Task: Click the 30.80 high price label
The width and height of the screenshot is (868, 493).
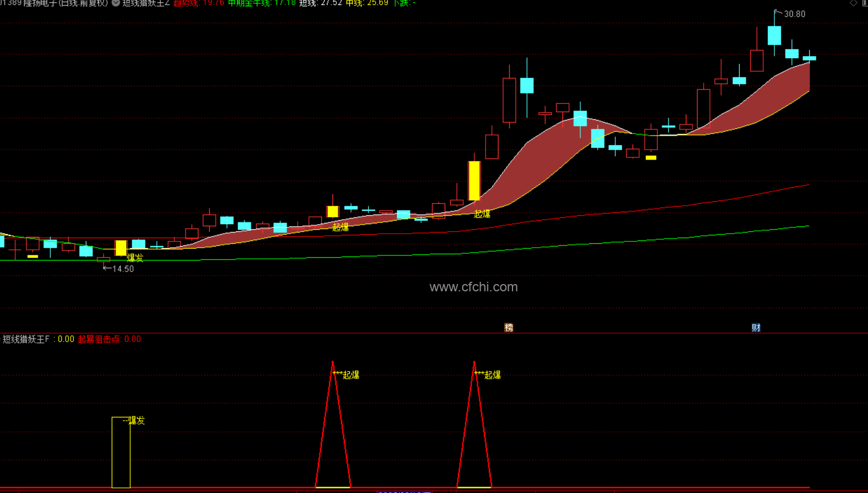Action: (x=795, y=14)
